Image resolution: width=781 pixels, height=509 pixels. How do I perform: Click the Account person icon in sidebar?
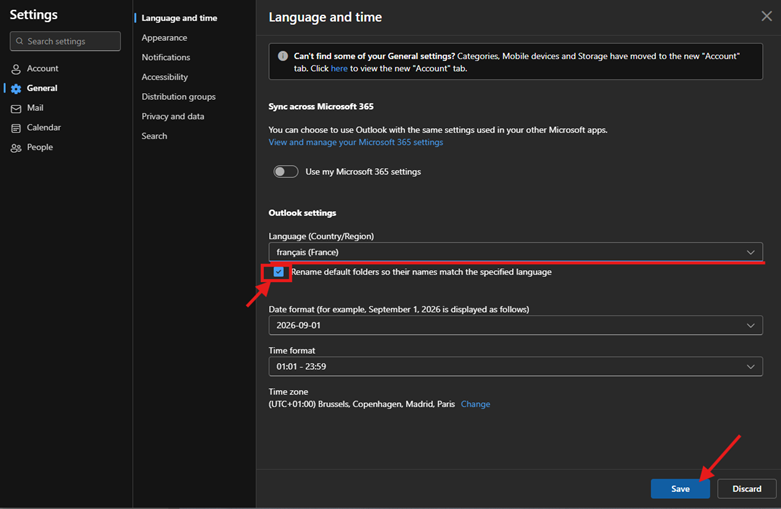point(16,69)
